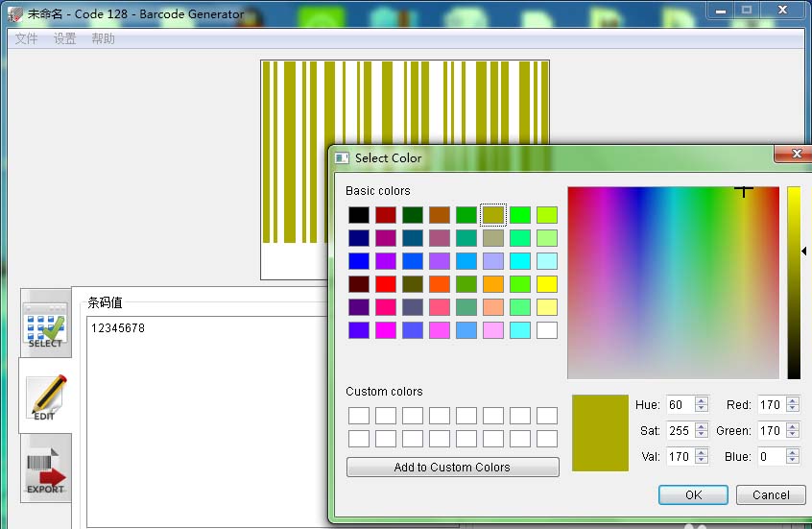Click the Barcode Generator app title icon

15,14
